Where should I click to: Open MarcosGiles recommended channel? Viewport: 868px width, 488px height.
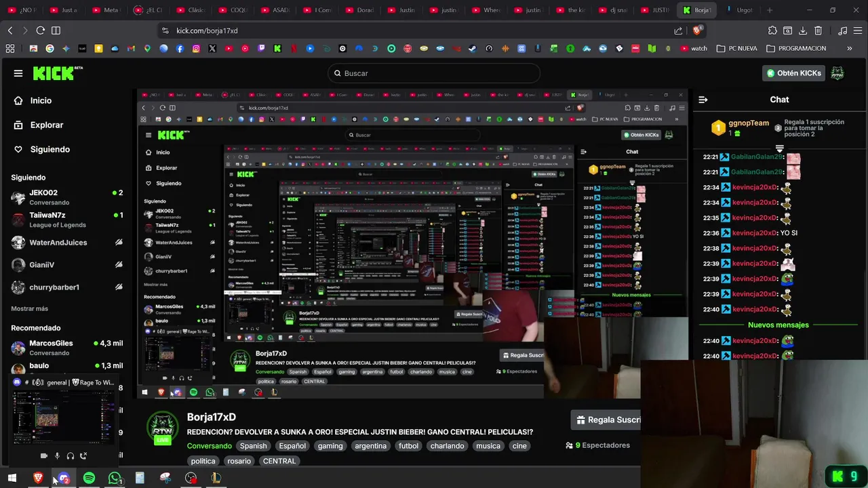pos(66,348)
